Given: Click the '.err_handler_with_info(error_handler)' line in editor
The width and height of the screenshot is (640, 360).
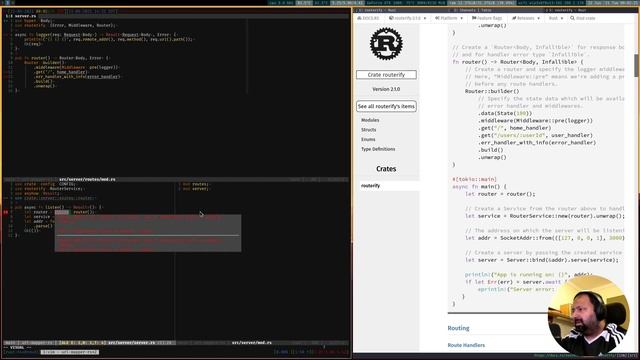Looking at the screenshot, I should (x=78, y=77).
